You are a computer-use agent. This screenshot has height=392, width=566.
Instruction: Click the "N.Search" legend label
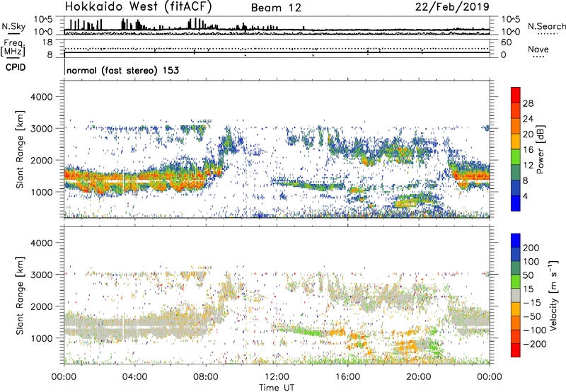click(x=546, y=26)
